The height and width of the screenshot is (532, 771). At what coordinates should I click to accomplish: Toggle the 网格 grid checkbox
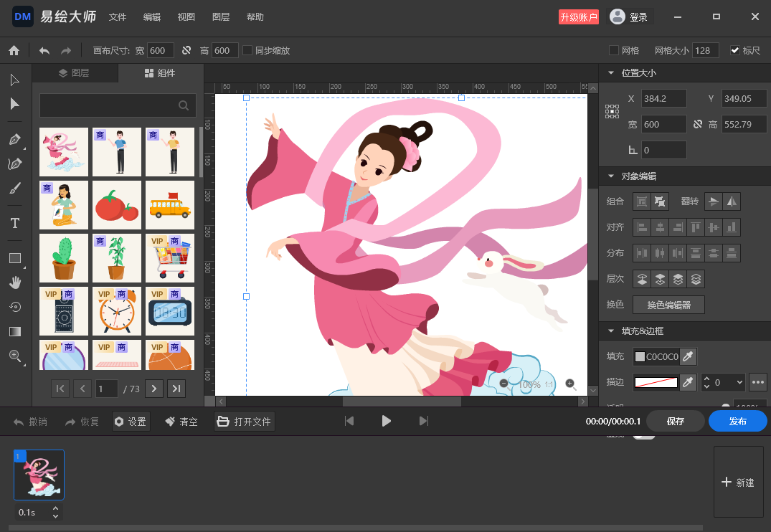tap(613, 50)
